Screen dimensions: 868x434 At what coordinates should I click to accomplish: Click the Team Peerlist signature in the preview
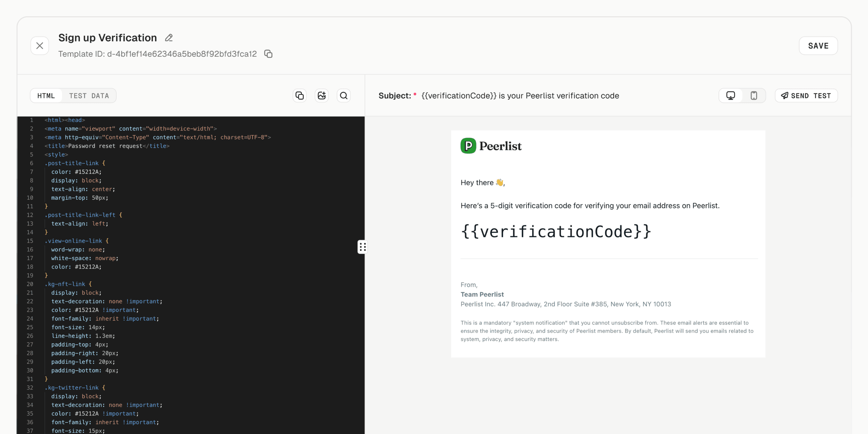click(482, 294)
